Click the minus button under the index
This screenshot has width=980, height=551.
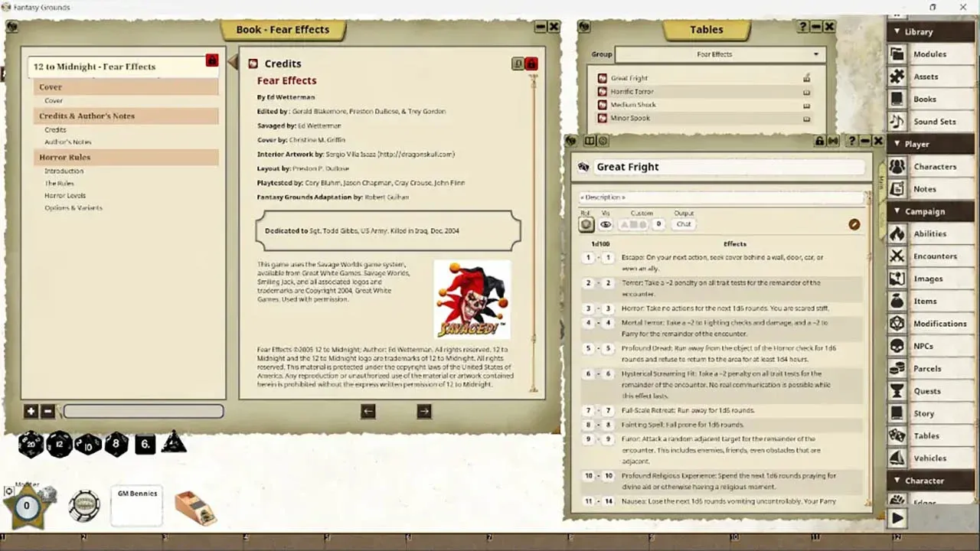coord(47,412)
